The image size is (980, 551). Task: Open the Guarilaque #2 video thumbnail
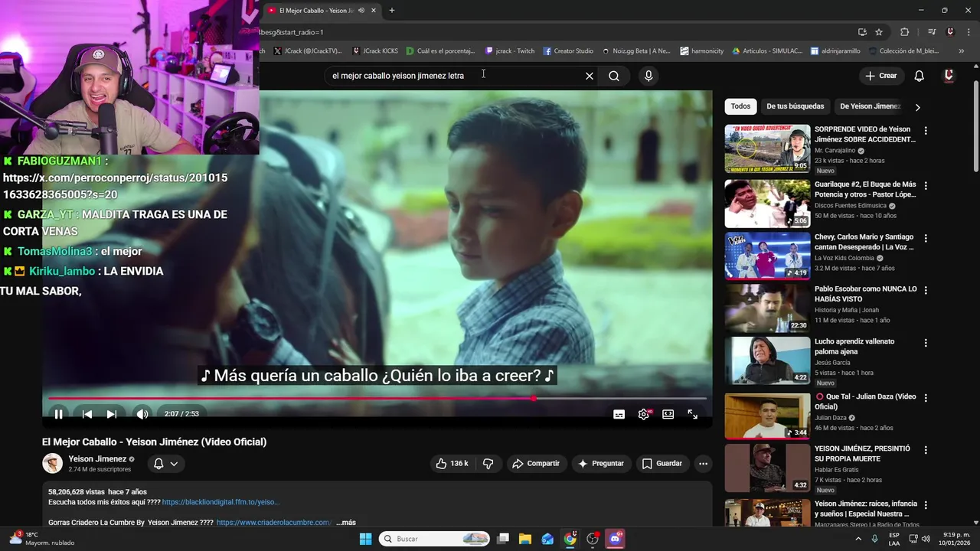tap(767, 204)
